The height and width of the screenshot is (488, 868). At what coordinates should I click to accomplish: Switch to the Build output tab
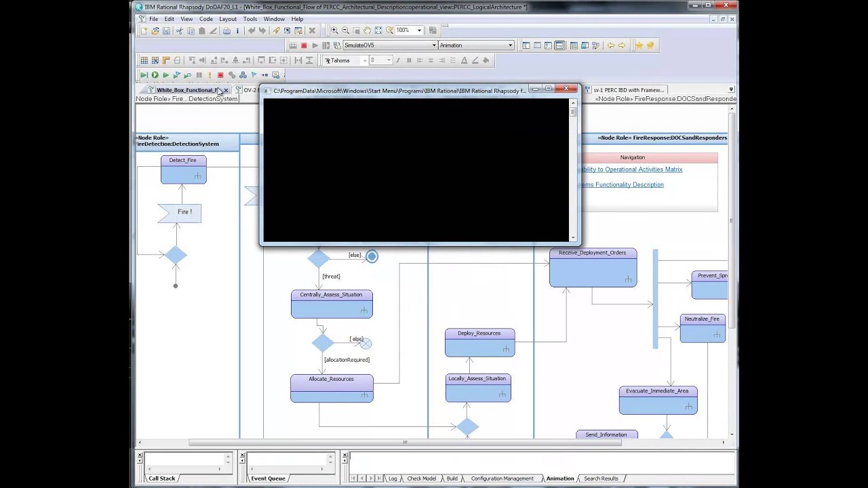coord(452,479)
